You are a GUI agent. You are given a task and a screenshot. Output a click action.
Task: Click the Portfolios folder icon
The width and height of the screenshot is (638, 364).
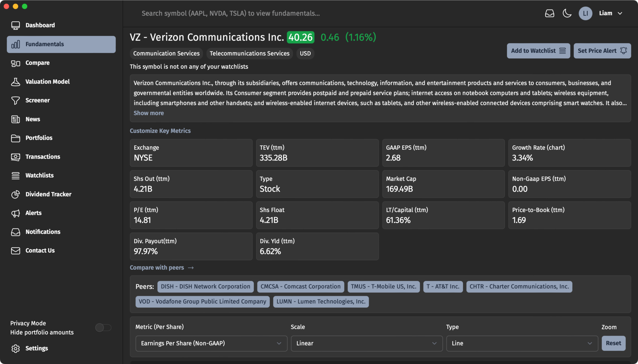click(x=16, y=138)
